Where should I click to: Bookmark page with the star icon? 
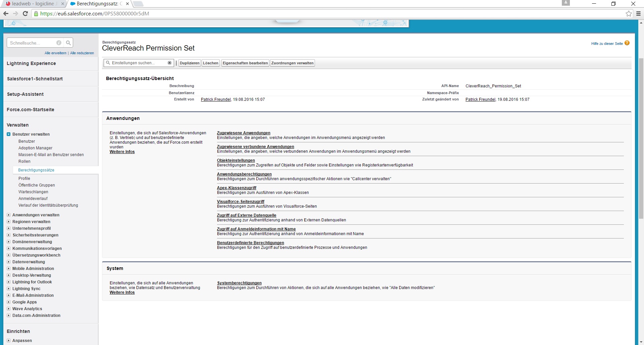(x=629, y=13)
